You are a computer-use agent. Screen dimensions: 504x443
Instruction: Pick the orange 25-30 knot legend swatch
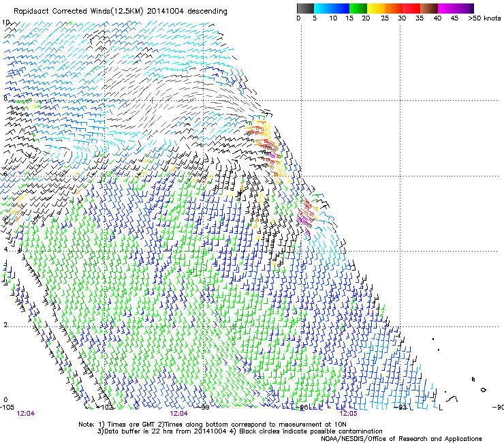pyautogui.click(x=394, y=8)
